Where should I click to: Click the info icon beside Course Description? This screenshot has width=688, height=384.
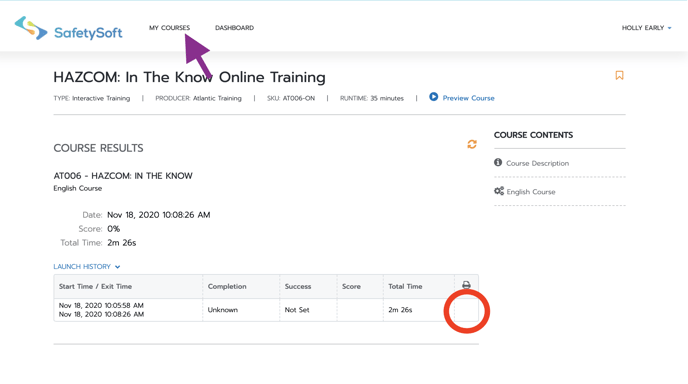(x=498, y=162)
